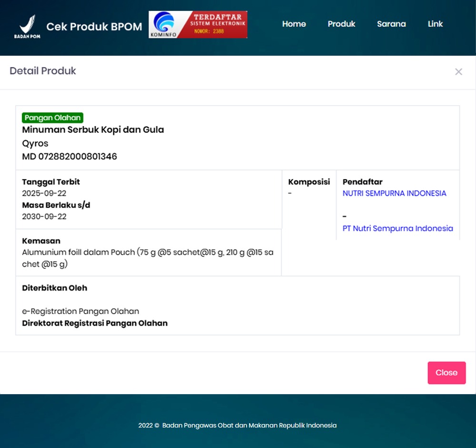Click the Kemasan packaging description text
The image size is (476, 448).
click(x=148, y=258)
